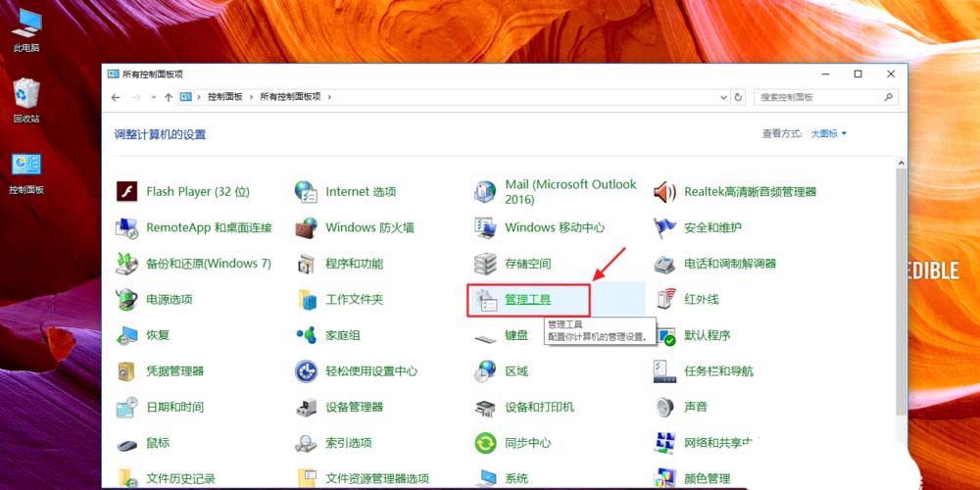The height and width of the screenshot is (490, 980).
Task: Open the Internet 选项 icon
Action: [306, 191]
